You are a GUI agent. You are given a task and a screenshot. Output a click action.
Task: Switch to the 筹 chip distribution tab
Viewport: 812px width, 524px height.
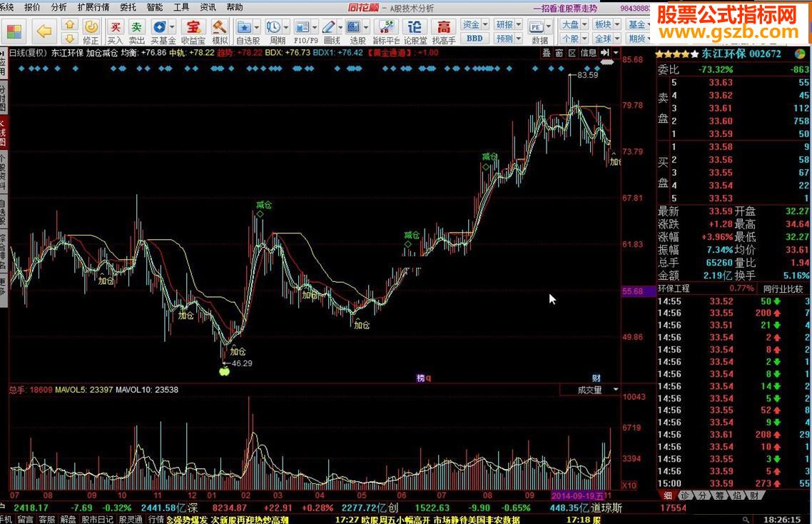pos(719,496)
